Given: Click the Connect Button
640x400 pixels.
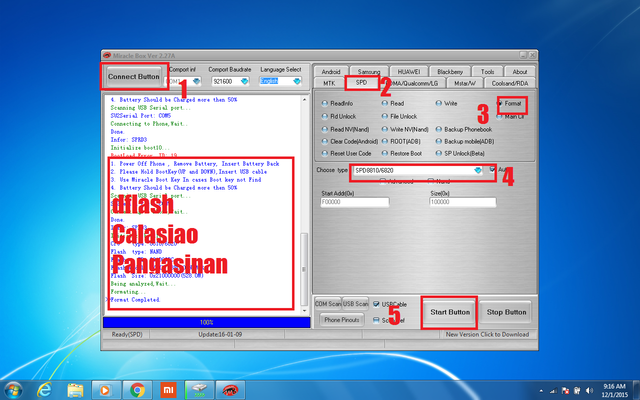Looking at the screenshot, I should (x=133, y=76).
